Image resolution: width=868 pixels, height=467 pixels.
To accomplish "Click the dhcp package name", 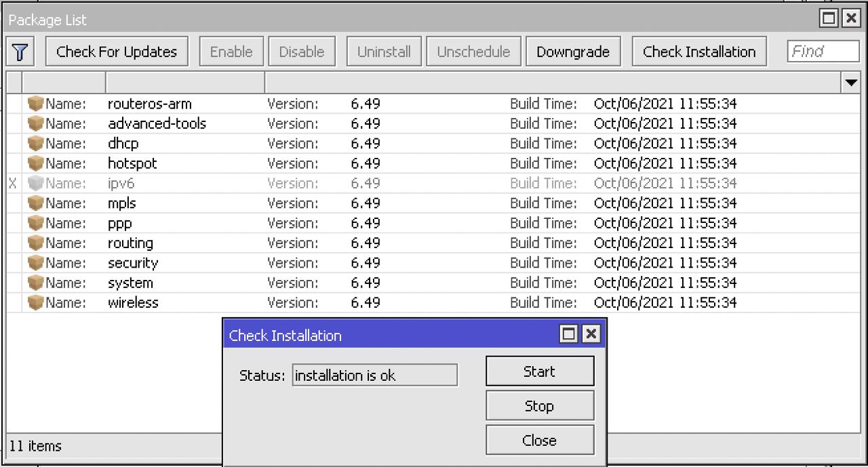I will click(x=123, y=144).
